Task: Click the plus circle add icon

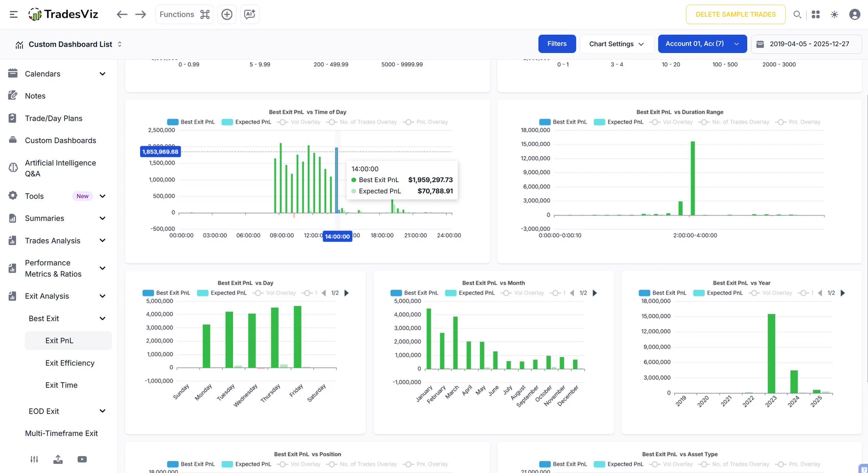Action: [x=227, y=14]
